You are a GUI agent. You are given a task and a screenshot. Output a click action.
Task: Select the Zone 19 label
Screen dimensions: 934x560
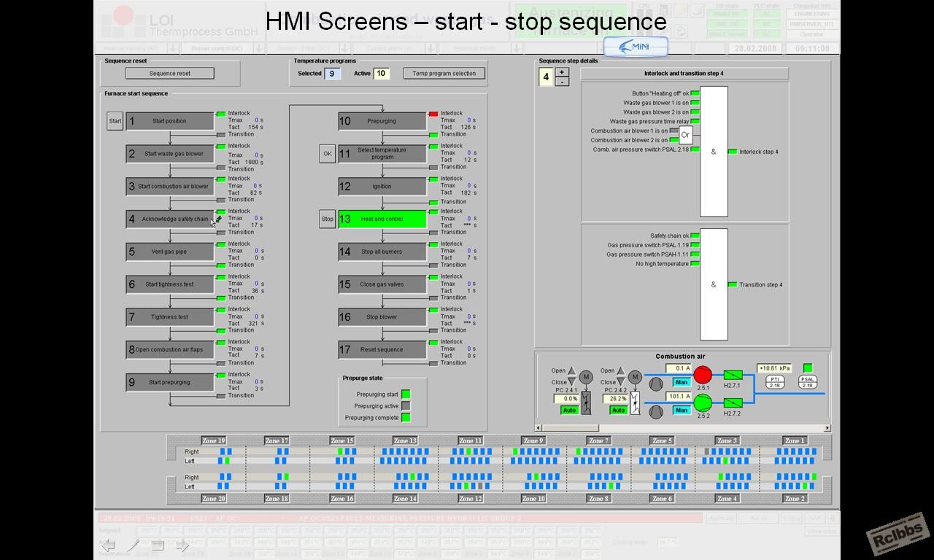point(214,440)
